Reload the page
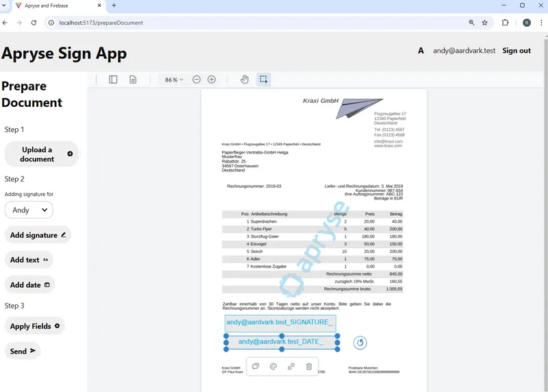 34,23
